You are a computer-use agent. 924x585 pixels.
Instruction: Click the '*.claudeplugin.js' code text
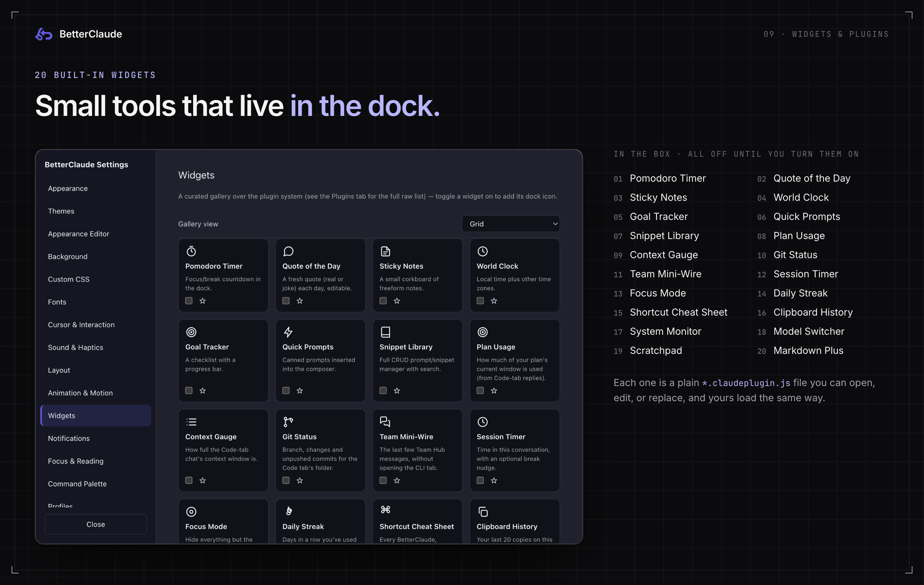click(746, 383)
